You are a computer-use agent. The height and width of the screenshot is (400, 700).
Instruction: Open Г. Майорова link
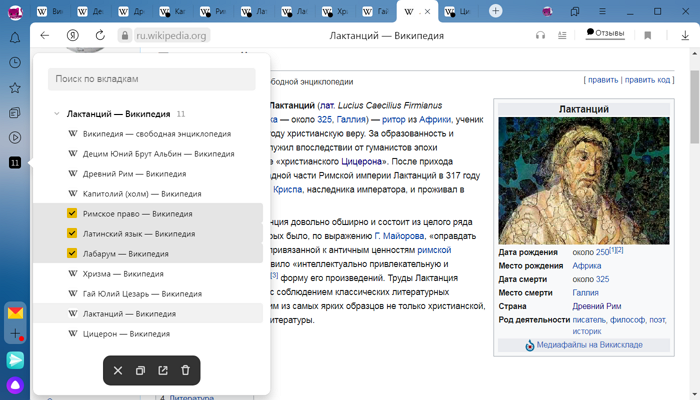tap(399, 236)
